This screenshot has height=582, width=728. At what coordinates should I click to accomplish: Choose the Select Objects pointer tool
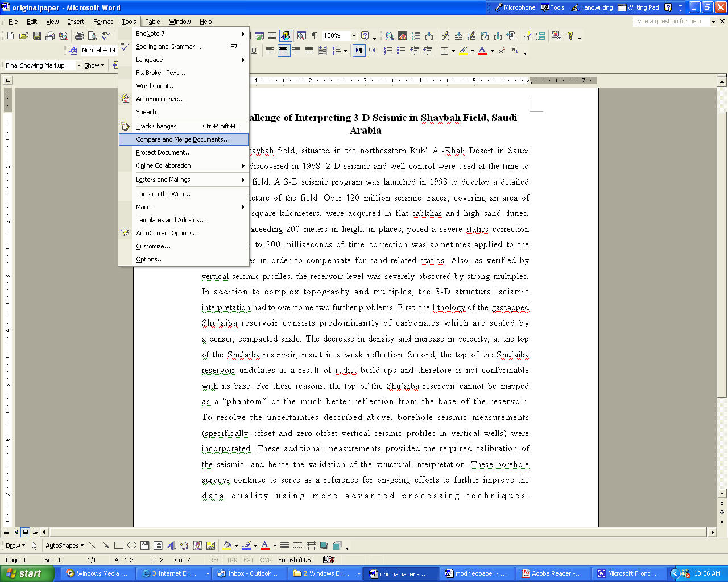(x=34, y=546)
